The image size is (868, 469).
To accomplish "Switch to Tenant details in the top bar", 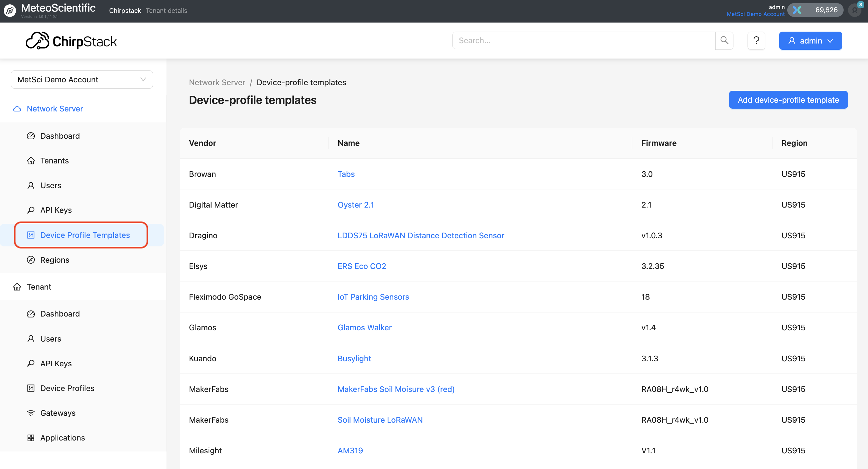I will click(166, 10).
